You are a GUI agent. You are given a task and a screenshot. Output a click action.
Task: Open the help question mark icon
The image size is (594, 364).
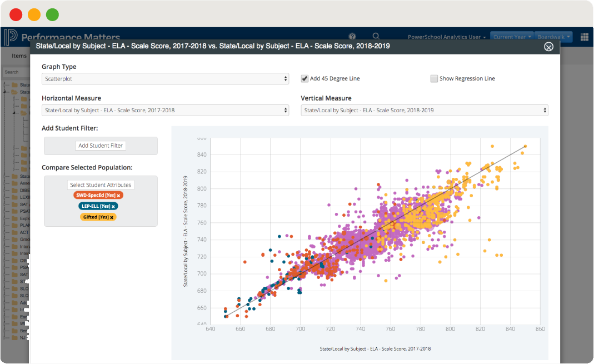352,36
